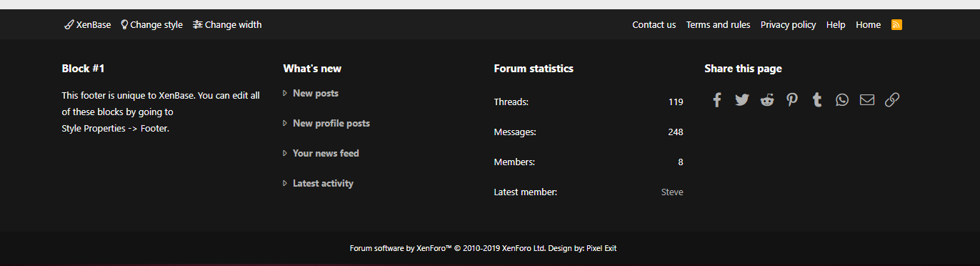Click the Pinterest share icon
Image resolution: width=980 pixels, height=266 pixels.
(792, 100)
